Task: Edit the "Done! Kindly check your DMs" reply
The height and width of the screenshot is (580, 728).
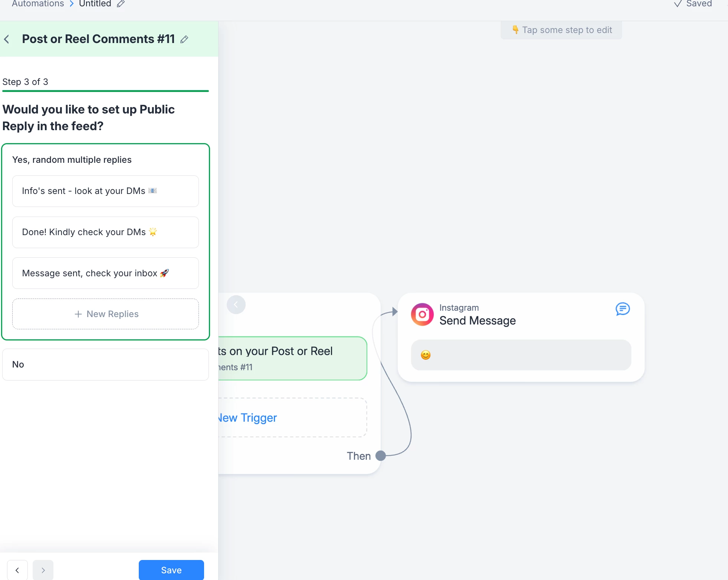Action: [105, 232]
